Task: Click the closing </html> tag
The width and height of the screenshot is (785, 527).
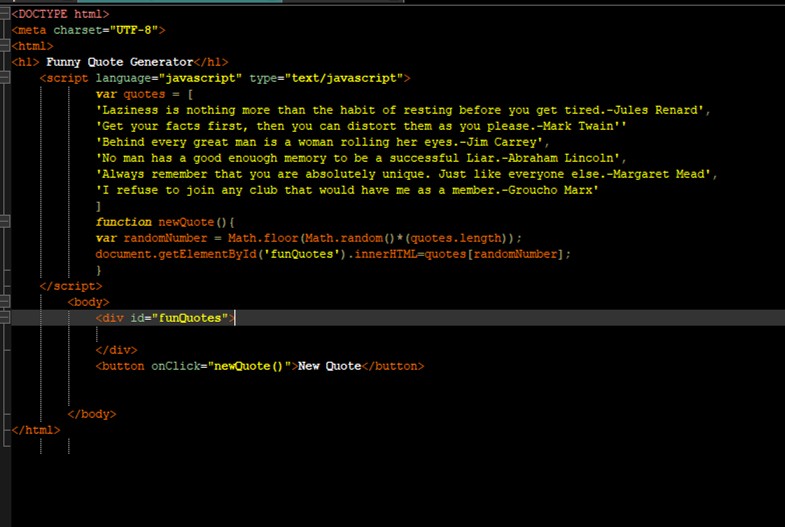Action: click(x=36, y=430)
